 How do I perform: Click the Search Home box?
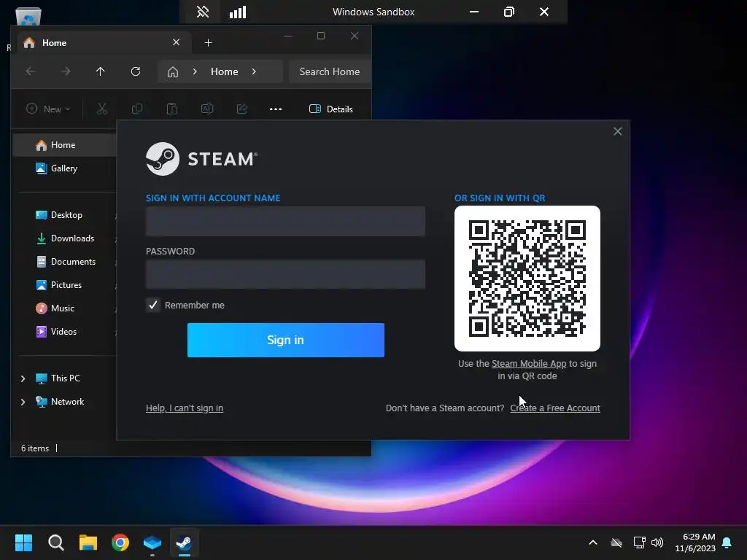330,71
